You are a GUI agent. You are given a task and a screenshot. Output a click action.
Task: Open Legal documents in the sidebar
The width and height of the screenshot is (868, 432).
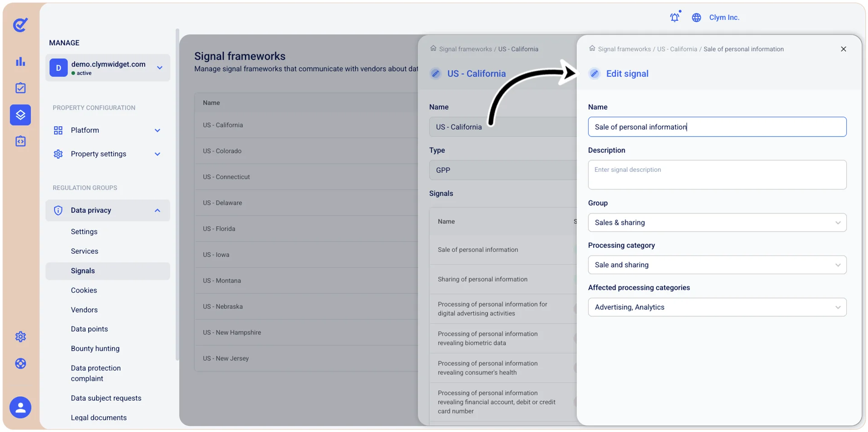pyautogui.click(x=99, y=418)
